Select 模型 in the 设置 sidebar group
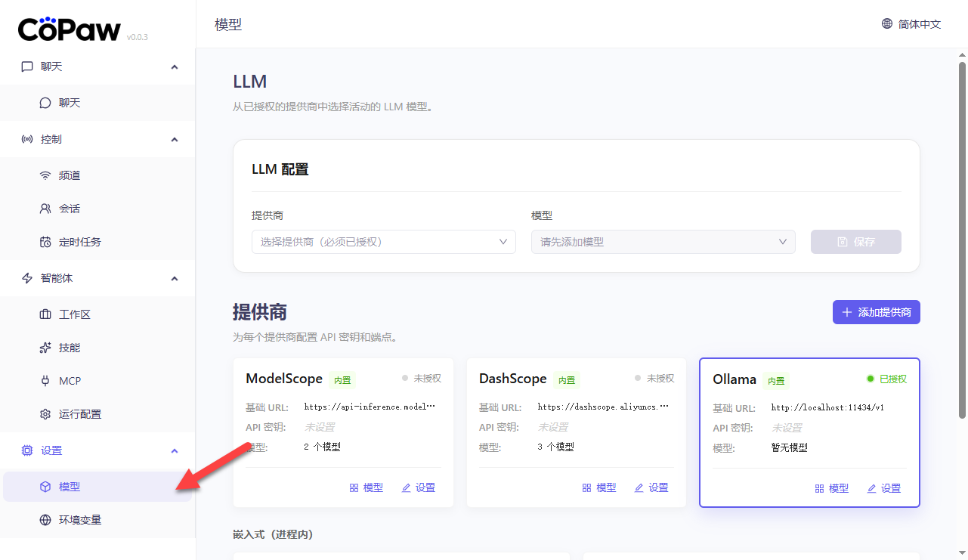 point(97,487)
